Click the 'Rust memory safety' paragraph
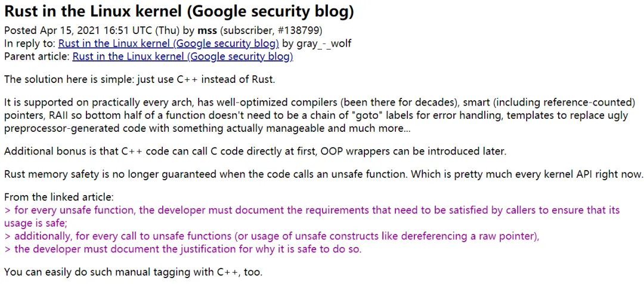The height and width of the screenshot is (284, 644). (x=323, y=174)
